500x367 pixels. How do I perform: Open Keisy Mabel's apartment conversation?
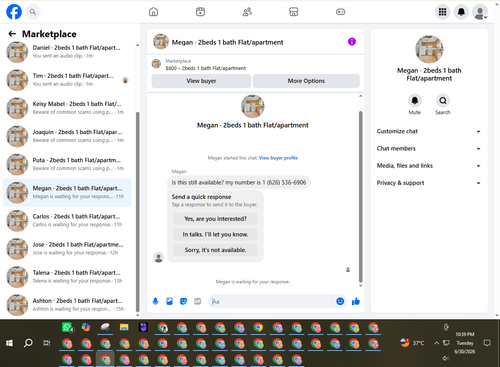68,108
